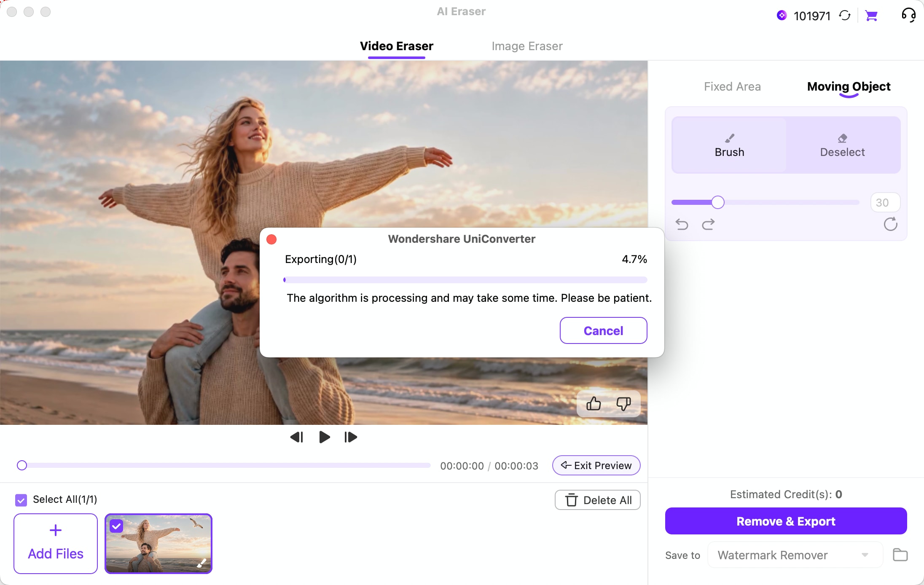The width and height of the screenshot is (924, 585).
Task: Click Remove & Export button
Action: click(x=786, y=521)
